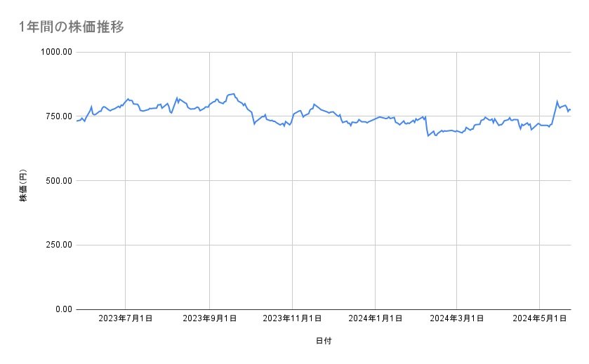Click the price line's spike in mid-May 2024
589x364 pixels.
click(557, 102)
